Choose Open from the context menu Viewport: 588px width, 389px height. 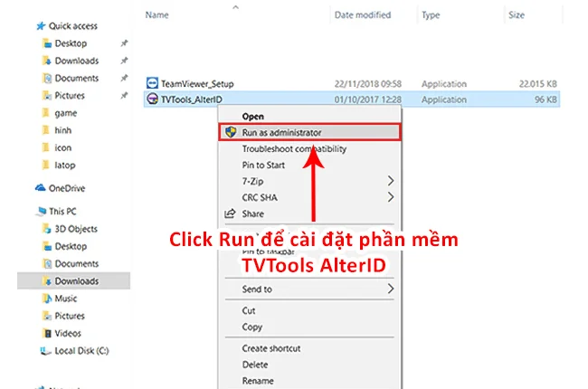[252, 117]
